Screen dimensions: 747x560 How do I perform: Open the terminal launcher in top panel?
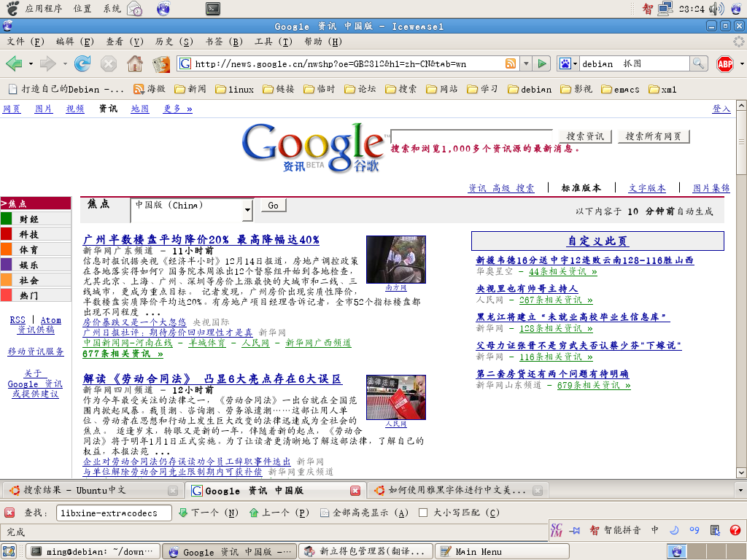(213, 8)
